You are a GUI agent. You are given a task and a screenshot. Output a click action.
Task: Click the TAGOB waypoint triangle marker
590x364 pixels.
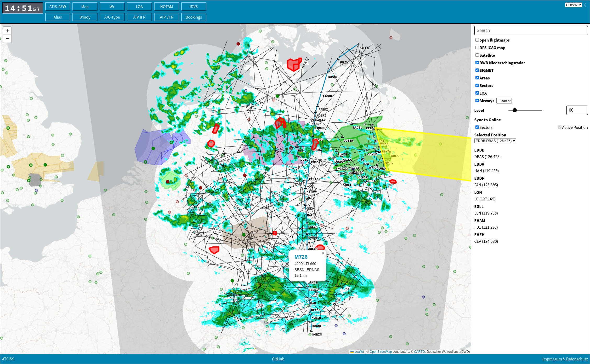[321, 92]
